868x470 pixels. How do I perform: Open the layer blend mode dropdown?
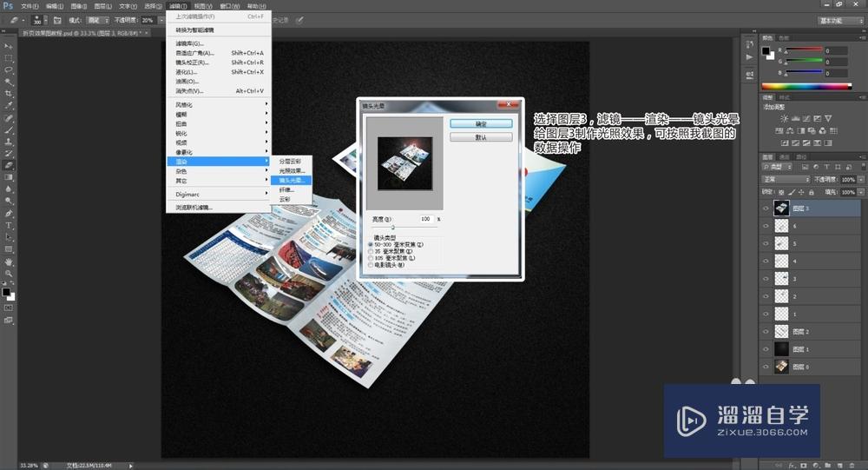tap(786, 180)
